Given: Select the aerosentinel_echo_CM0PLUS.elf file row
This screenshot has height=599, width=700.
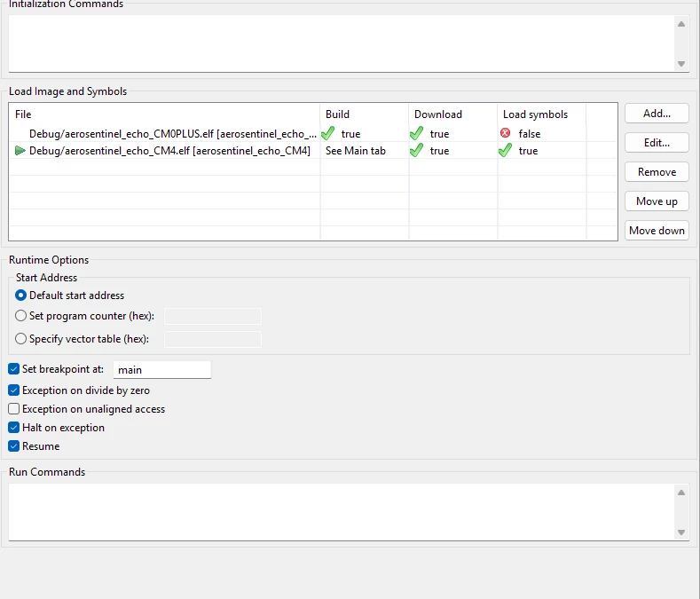Looking at the screenshot, I should [x=312, y=134].
